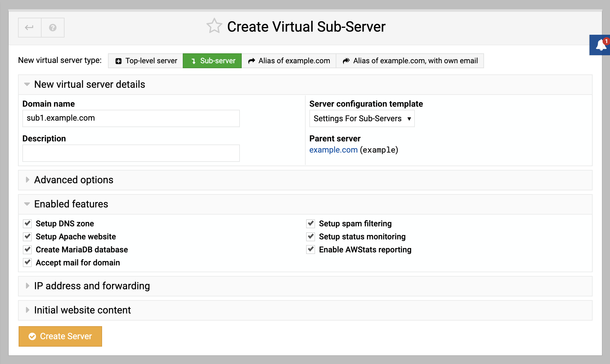The image size is (610, 364).
Task: Toggle Setup DNS zone checkbox
Action: tap(27, 223)
